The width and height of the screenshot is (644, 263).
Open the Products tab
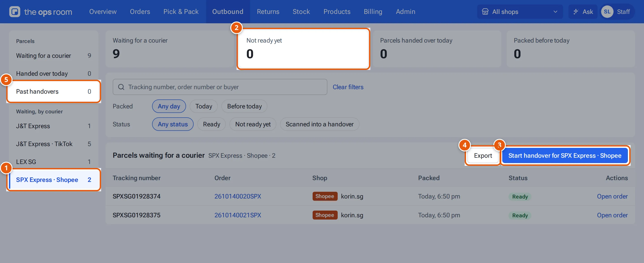(x=337, y=12)
